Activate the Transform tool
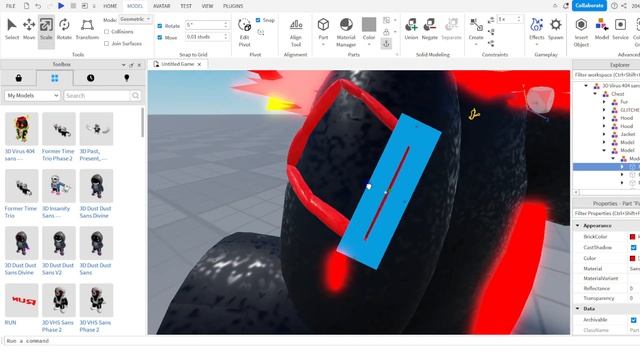640x360 pixels. click(87, 29)
